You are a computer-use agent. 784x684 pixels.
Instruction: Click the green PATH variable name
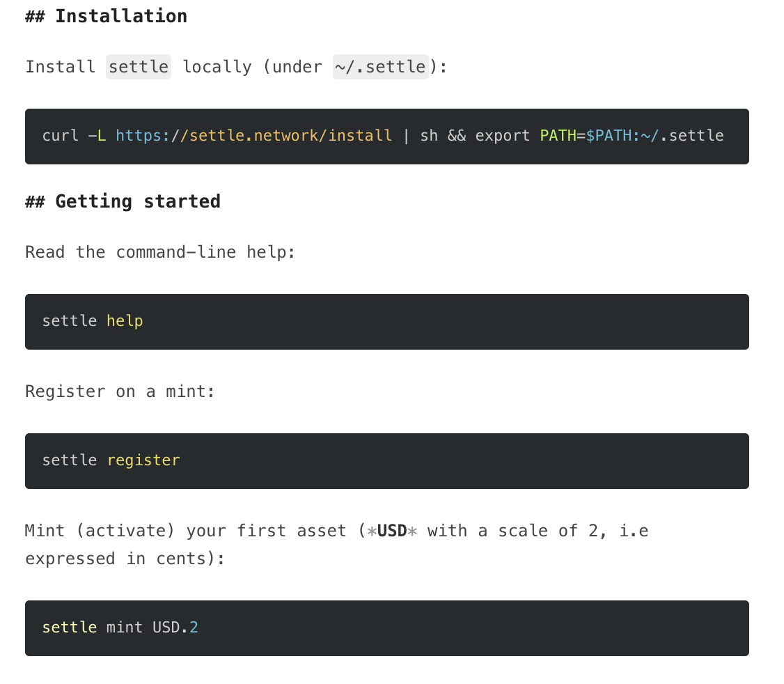point(558,135)
